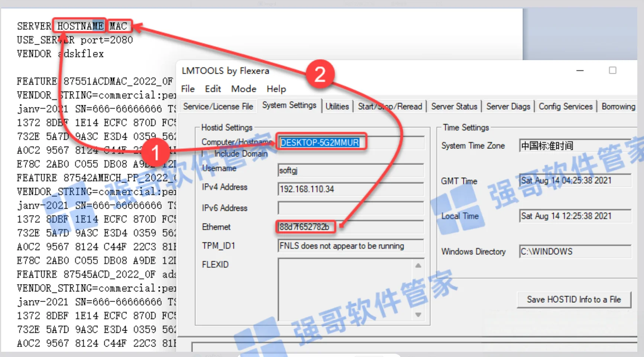The width and height of the screenshot is (644, 357).
Task: Click the Time Settings group label
Action: click(466, 128)
